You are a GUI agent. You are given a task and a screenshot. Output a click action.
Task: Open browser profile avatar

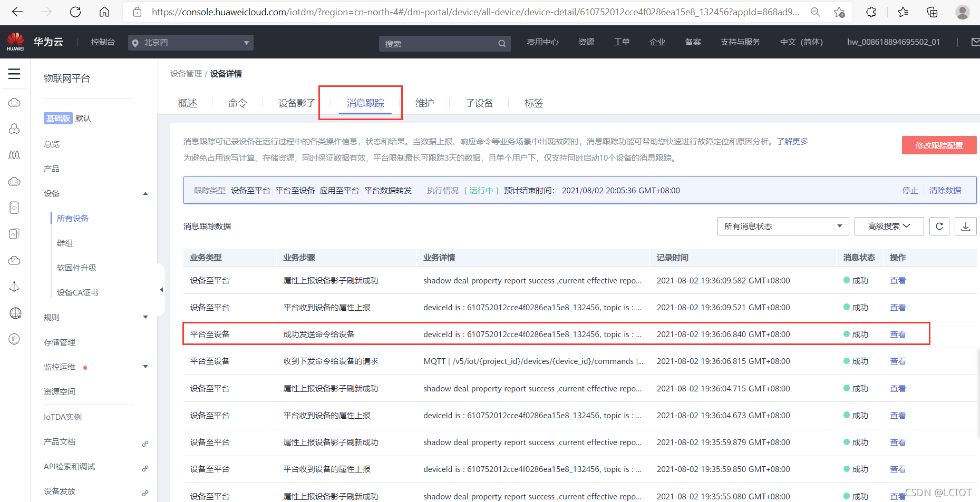(x=963, y=12)
